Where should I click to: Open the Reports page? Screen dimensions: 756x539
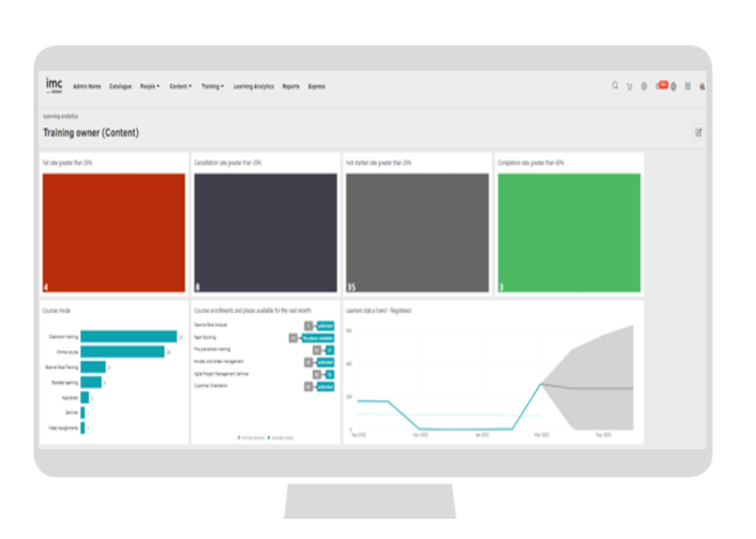(290, 87)
